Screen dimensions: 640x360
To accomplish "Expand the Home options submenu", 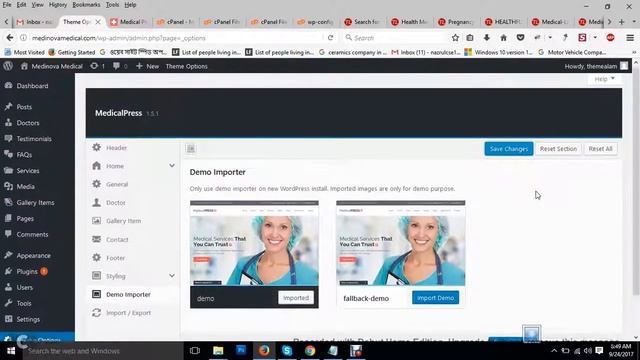I will click(x=172, y=166).
